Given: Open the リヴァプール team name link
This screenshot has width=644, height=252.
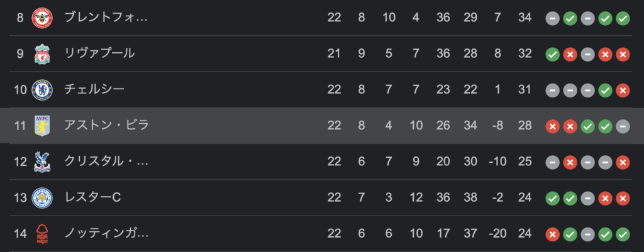Looking at the screenshot, I should (100, 53).
